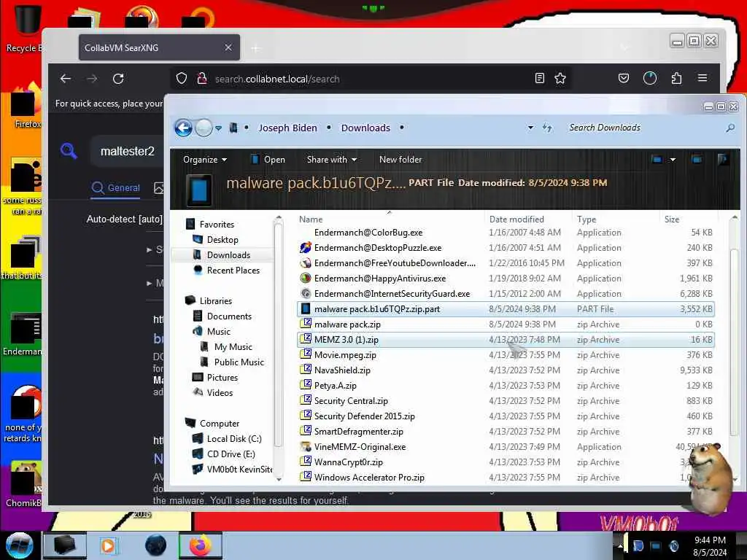Select malware pack.zip archive icon
The width and height of the screenshot is (747, 560).
click(x=306, y=324)
